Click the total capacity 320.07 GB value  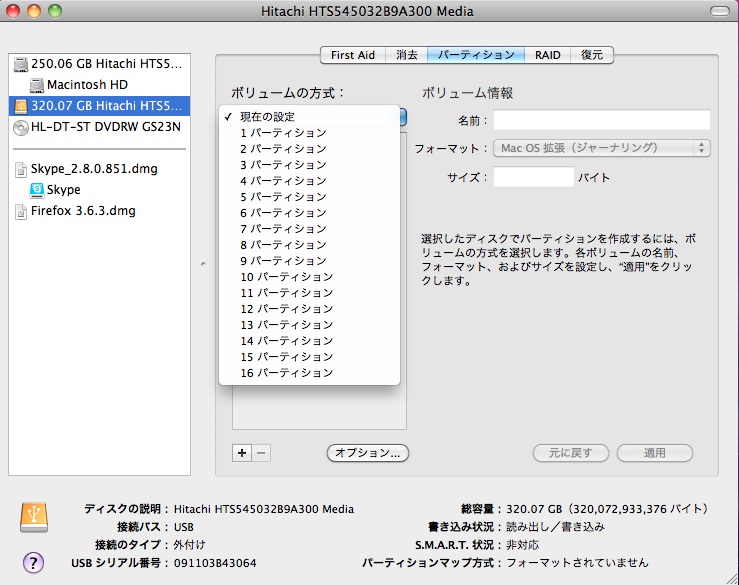[x=607, y=509]
